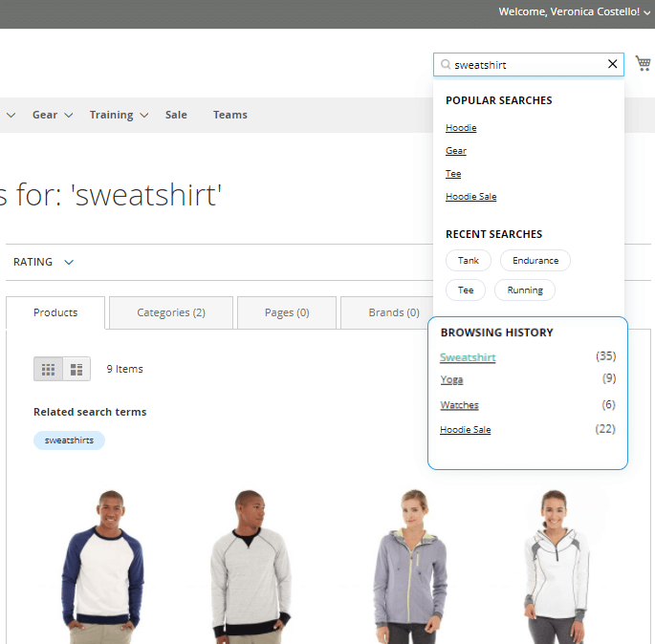Click the magnifying glass search icon
The image size is (655, 644).
click(446, 65)
